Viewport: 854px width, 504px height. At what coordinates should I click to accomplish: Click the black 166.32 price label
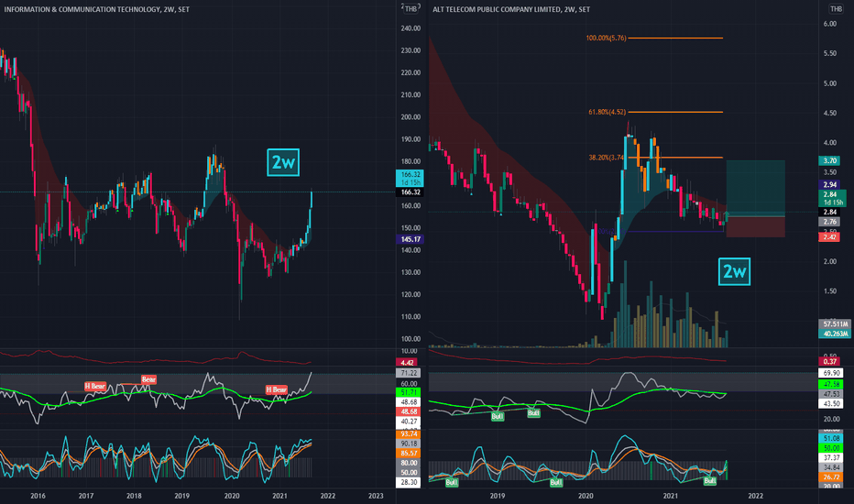(x=410, y=192)
